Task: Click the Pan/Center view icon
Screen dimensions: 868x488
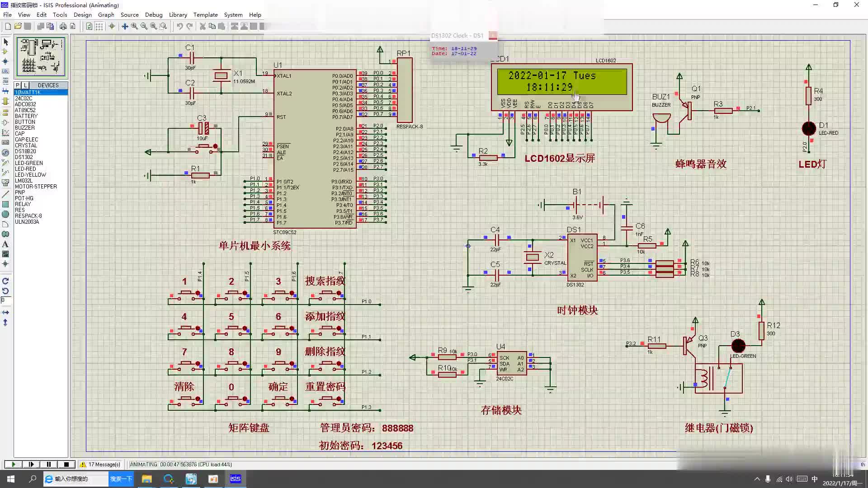Action: coord(125,26)
